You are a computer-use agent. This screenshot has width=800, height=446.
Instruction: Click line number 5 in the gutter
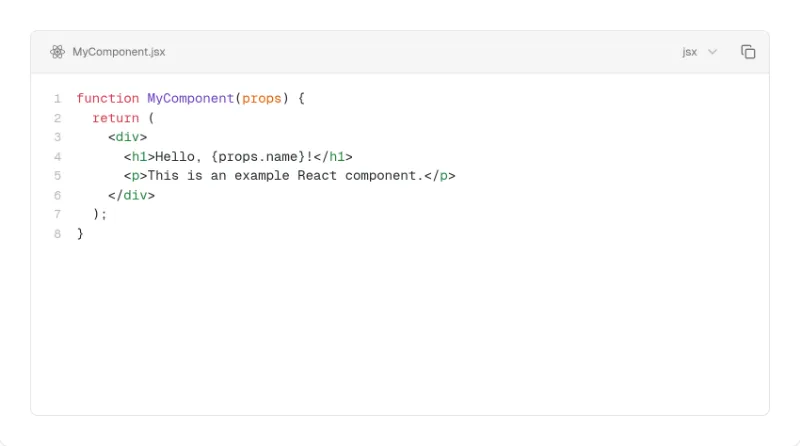pos(57,176)
